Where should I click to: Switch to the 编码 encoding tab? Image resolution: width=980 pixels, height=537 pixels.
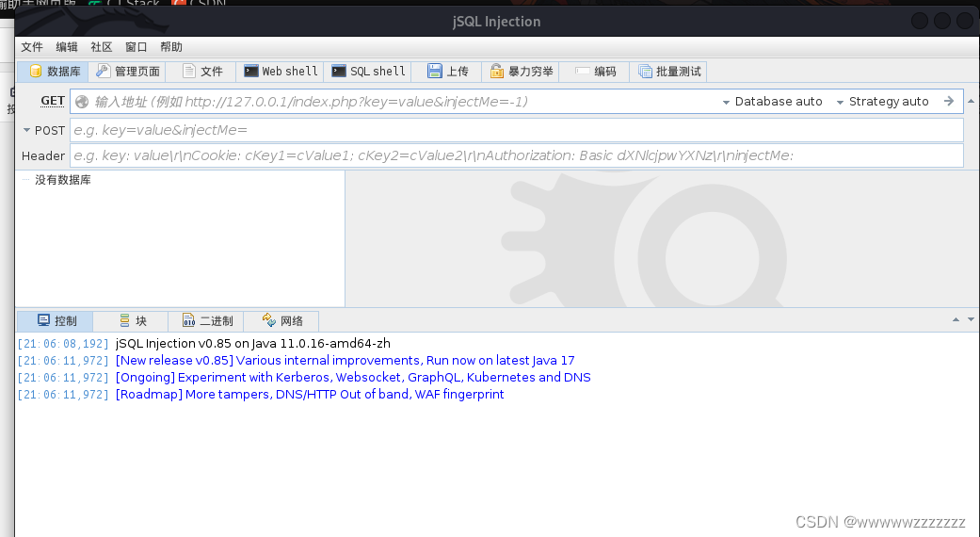click(595, 72)
